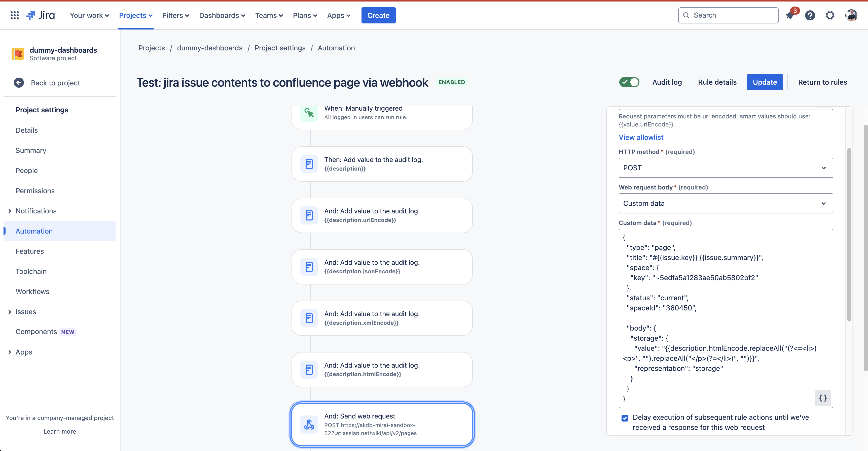The width and height of the screenshot is (868, 451).
Task: Select the htmlEncode audit log action icon
Action: tap(309, 370)
